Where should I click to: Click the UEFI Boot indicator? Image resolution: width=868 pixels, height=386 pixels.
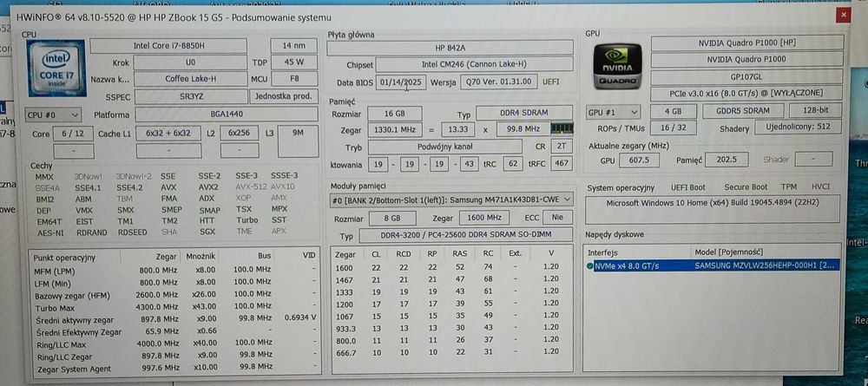688,188
